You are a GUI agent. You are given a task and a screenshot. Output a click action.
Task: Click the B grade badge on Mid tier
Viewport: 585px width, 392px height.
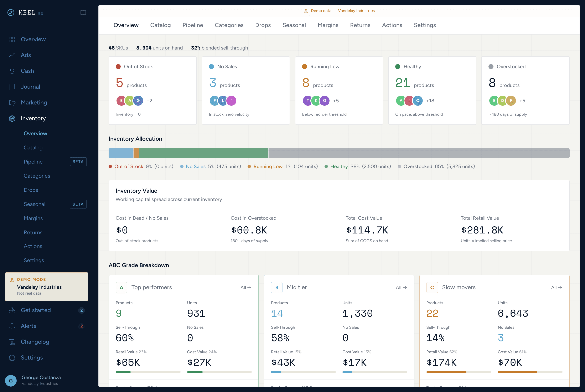(277, 288)
